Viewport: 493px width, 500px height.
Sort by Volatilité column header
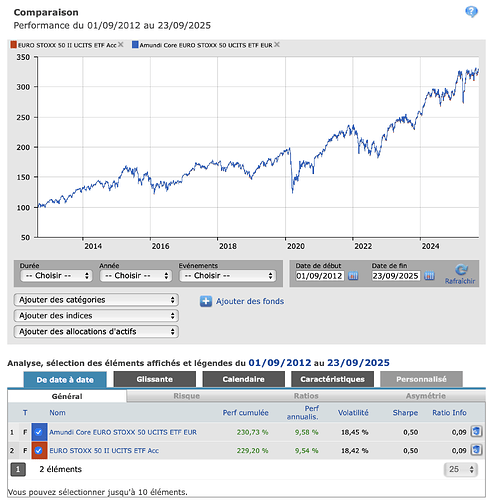353,413
